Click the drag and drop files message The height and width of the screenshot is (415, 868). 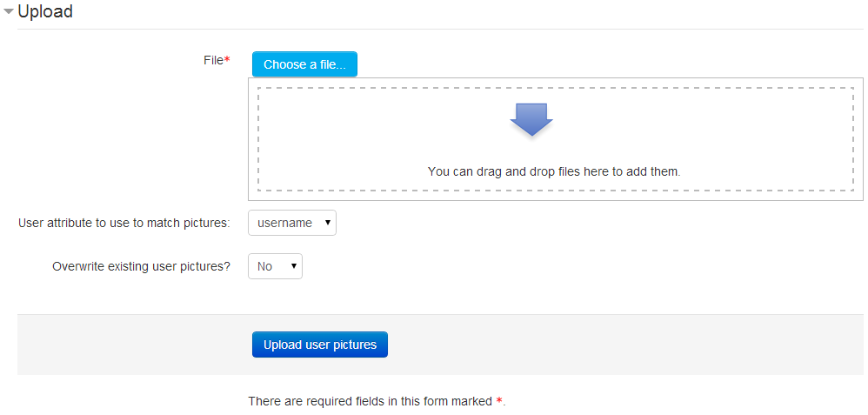pos(554,171)
